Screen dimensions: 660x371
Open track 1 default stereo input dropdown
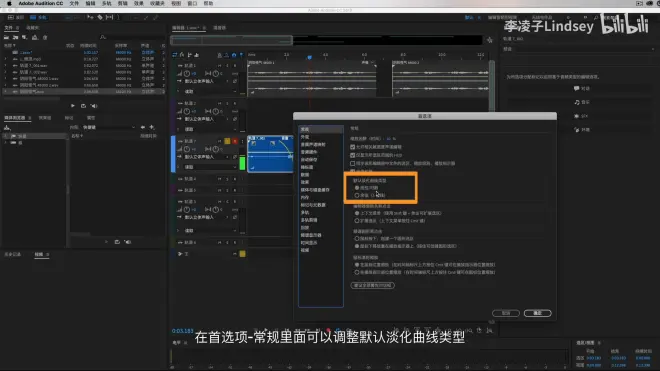[207, 81]
